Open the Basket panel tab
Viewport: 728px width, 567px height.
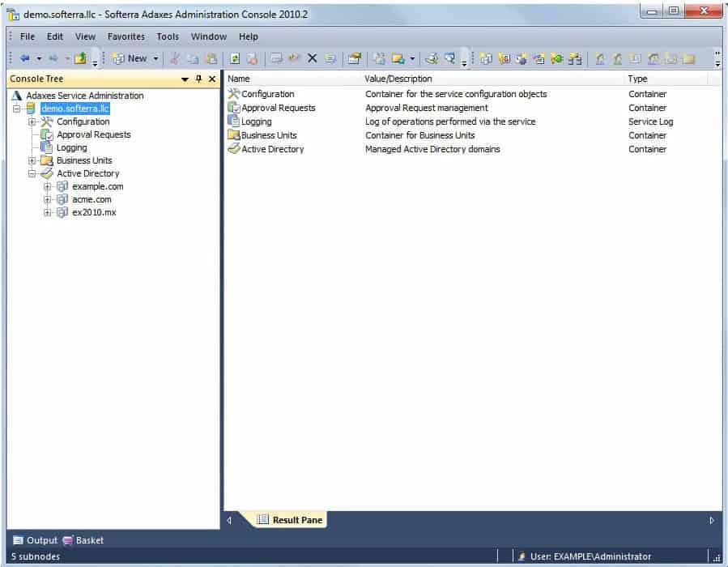83,540
